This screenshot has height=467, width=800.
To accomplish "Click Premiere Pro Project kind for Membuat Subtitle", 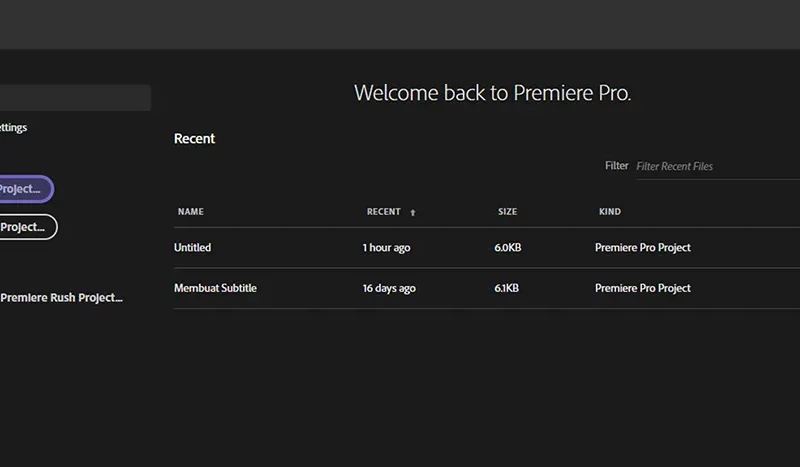I will click(x=642, y=288).
